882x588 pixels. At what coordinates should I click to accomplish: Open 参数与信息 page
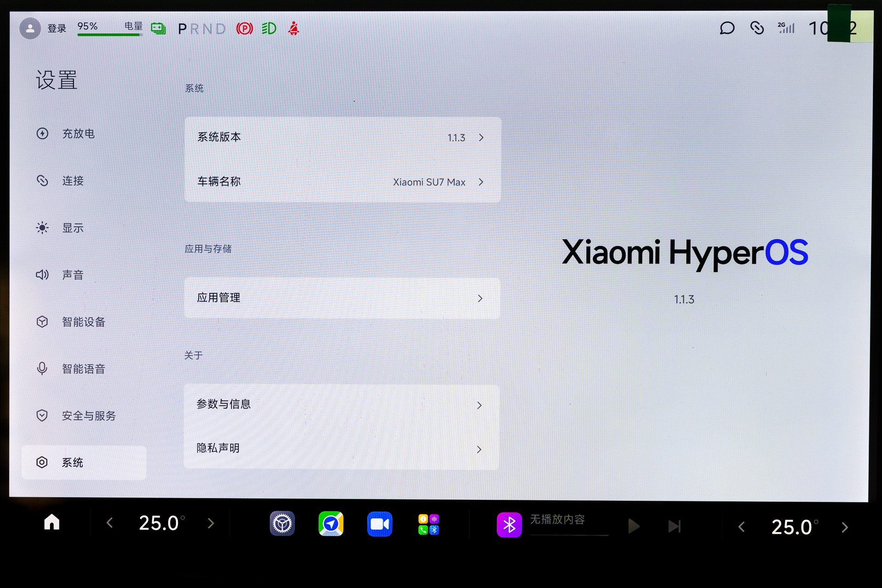(x=341, y=404)
